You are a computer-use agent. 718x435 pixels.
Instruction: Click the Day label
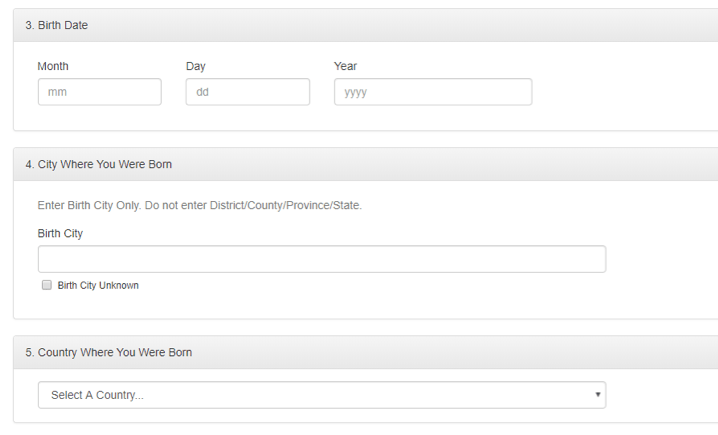[x=195, y=66]
